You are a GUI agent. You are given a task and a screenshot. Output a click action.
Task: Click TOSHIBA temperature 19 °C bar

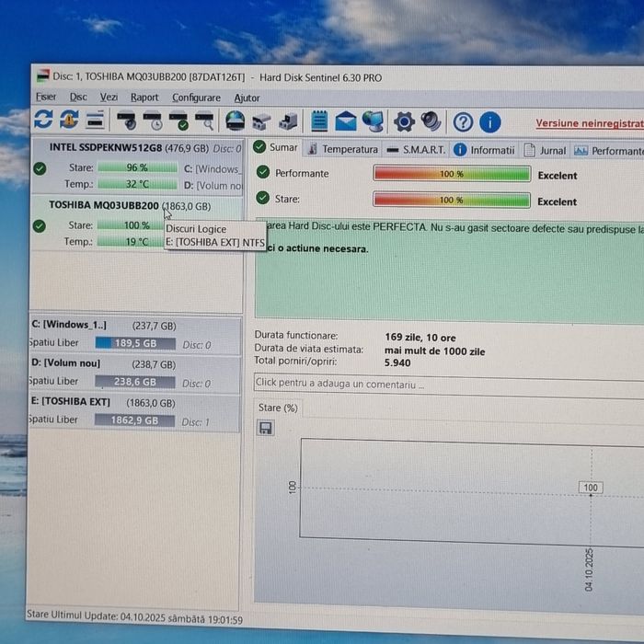coord(131,241)
